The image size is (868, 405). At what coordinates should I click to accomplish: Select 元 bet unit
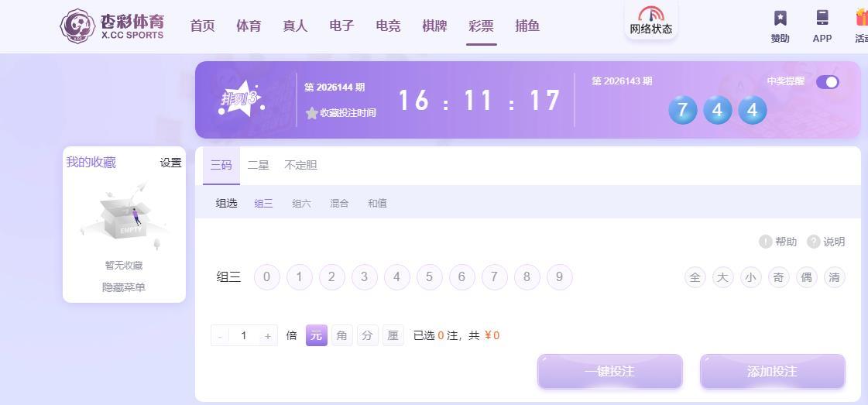coord(317,335)
